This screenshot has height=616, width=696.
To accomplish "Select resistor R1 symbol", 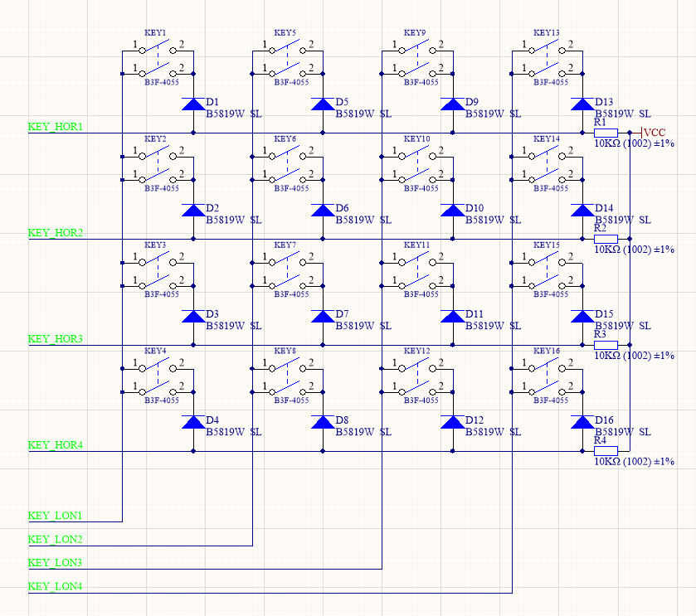I will 606,133.
